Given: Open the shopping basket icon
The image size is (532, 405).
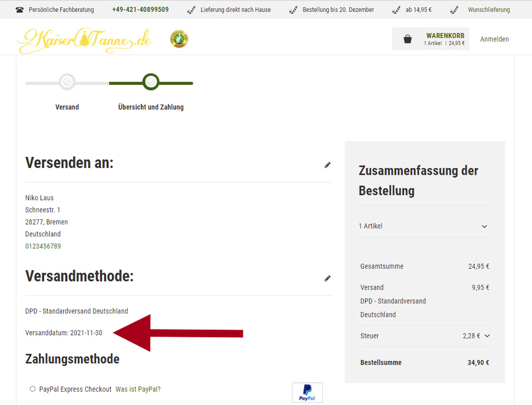Looking at the screenshot, I should (408, 39).
